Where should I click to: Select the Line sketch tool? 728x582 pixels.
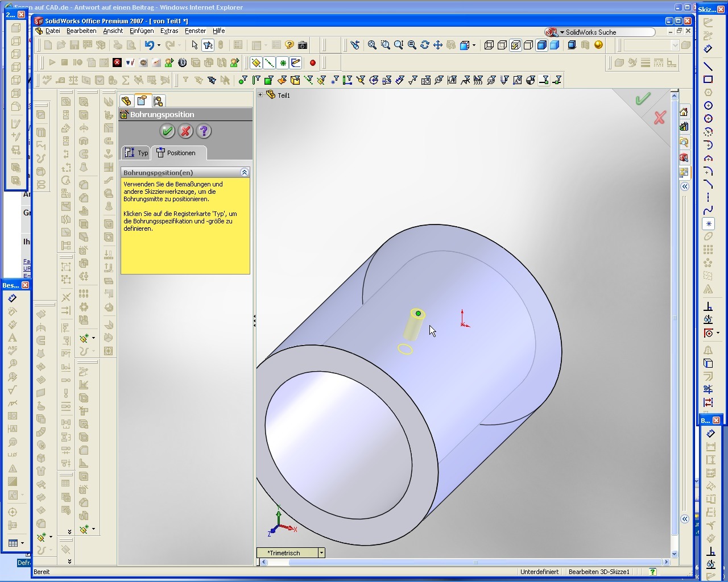[708, 66]
